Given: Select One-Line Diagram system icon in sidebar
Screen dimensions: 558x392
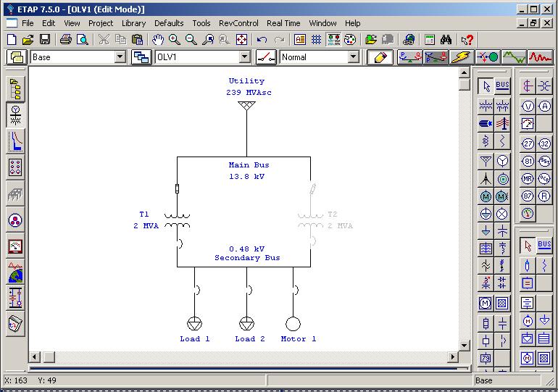Looking at the screenshot, I should (x=15, y=115).
